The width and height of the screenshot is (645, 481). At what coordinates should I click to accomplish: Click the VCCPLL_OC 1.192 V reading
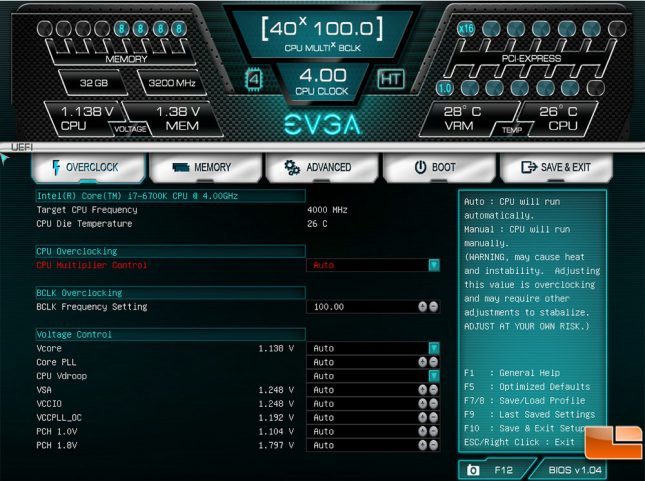coord(276,418)
